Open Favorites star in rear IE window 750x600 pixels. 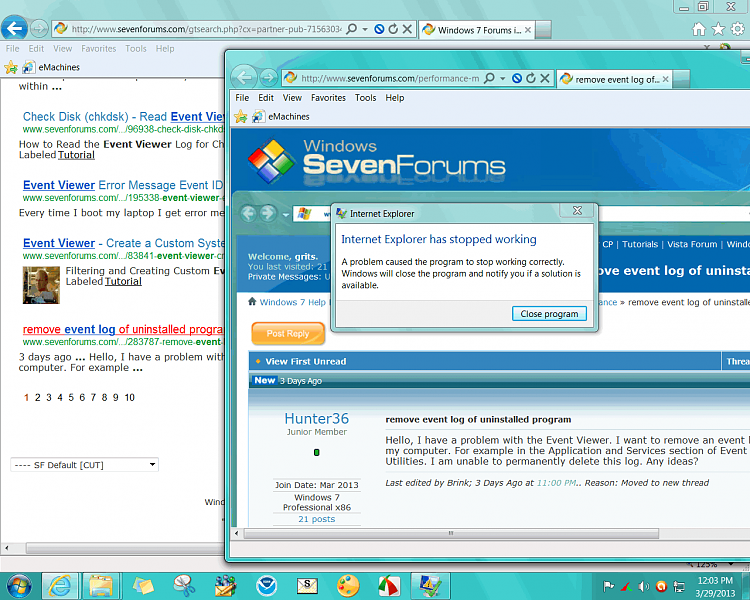718,29
